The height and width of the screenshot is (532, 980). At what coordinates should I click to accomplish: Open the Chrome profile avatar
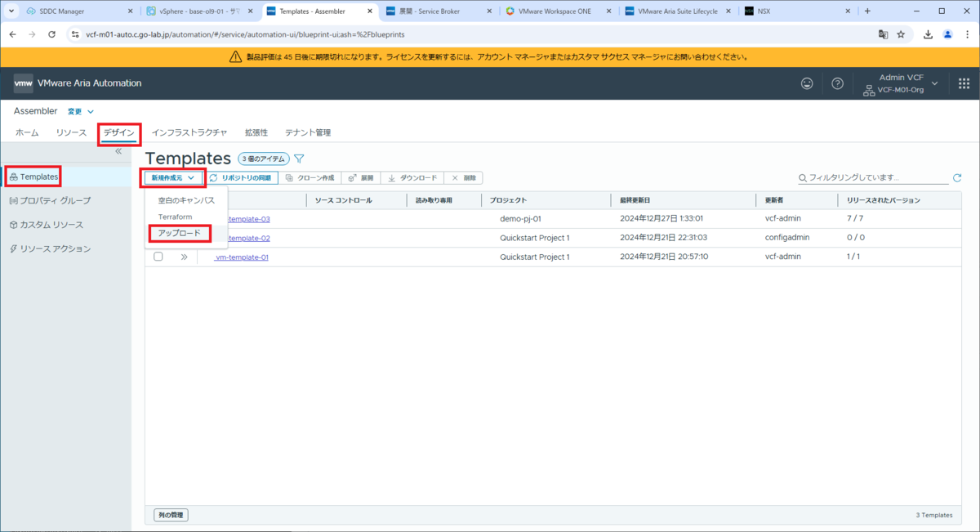click(947, 34)
